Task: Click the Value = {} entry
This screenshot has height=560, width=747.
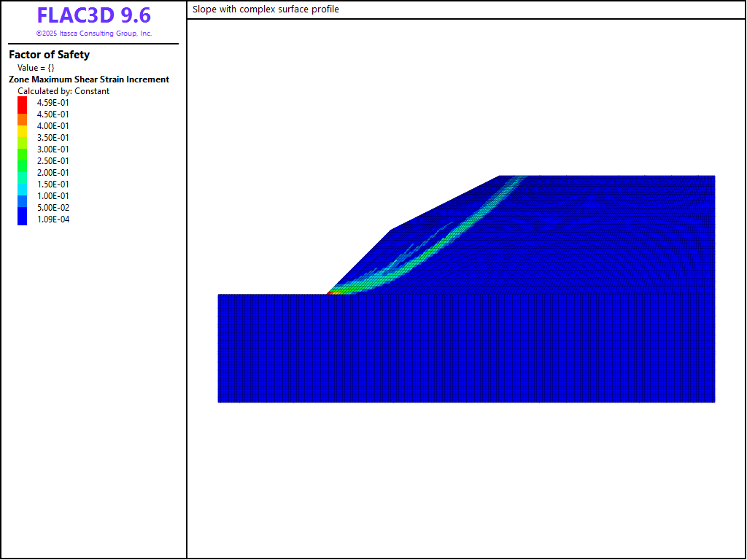Action: 36,68
